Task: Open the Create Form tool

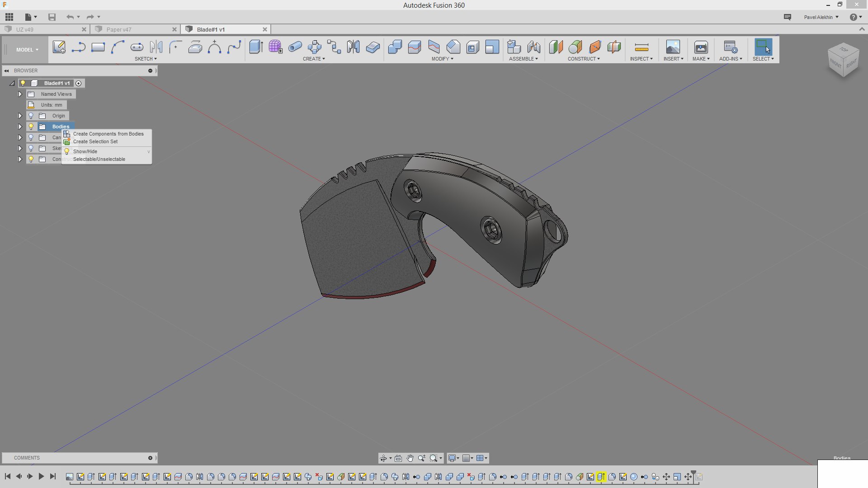Action: (275, 47)
